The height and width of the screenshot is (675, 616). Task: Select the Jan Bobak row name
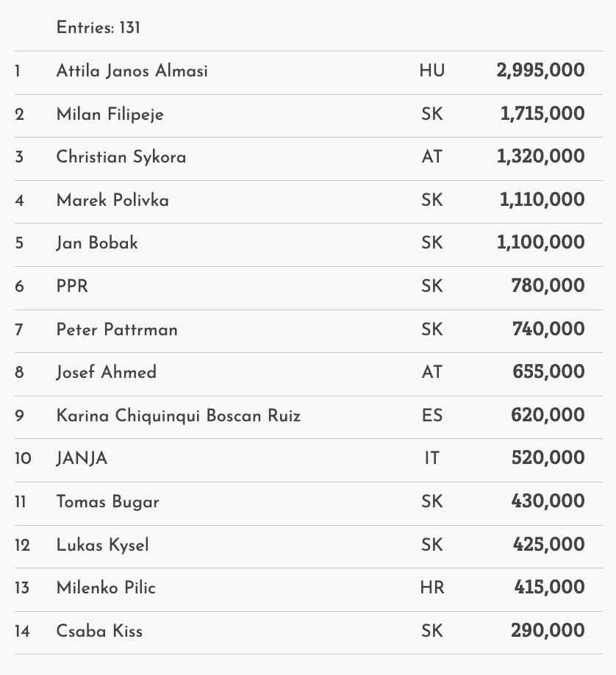(x=97, y=243)
